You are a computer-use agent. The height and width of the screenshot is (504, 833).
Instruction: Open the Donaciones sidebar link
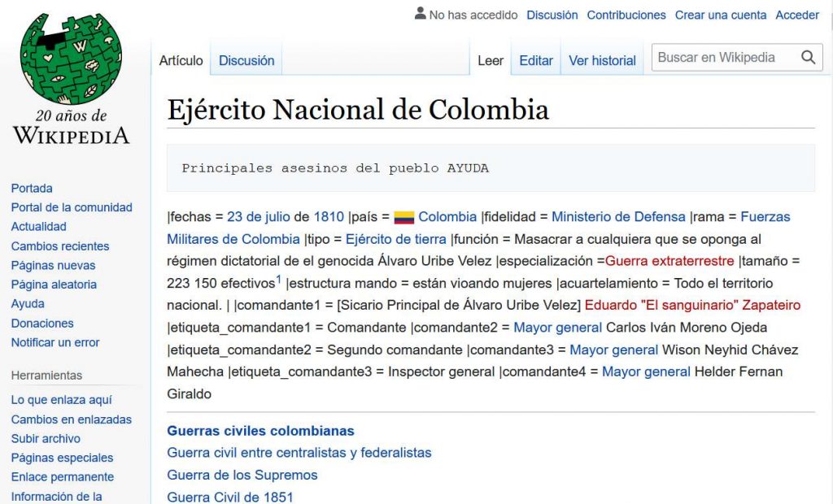(x=42, y=323)
